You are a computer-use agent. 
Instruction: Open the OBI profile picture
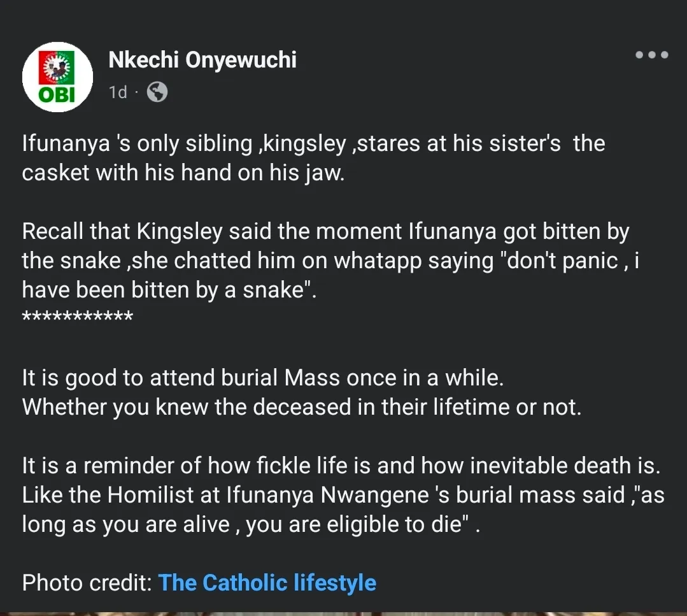57,77
